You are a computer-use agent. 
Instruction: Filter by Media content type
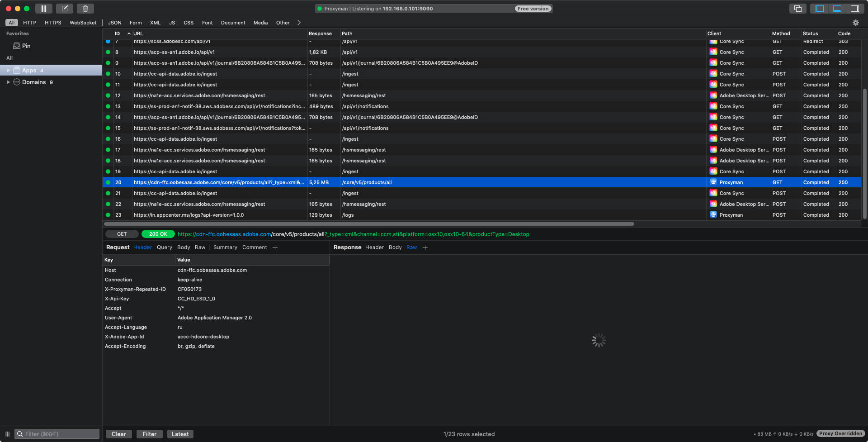(x=260, y=23)
